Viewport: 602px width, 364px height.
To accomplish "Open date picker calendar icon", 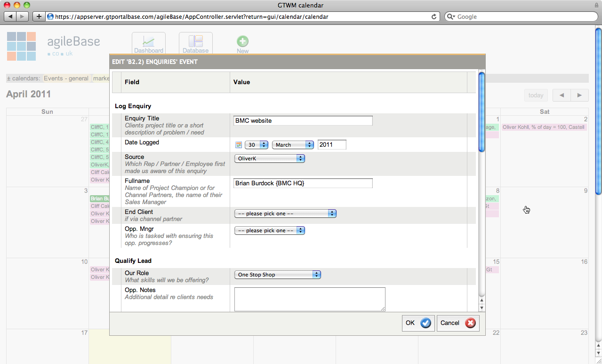I will click(x=239, y=145).
